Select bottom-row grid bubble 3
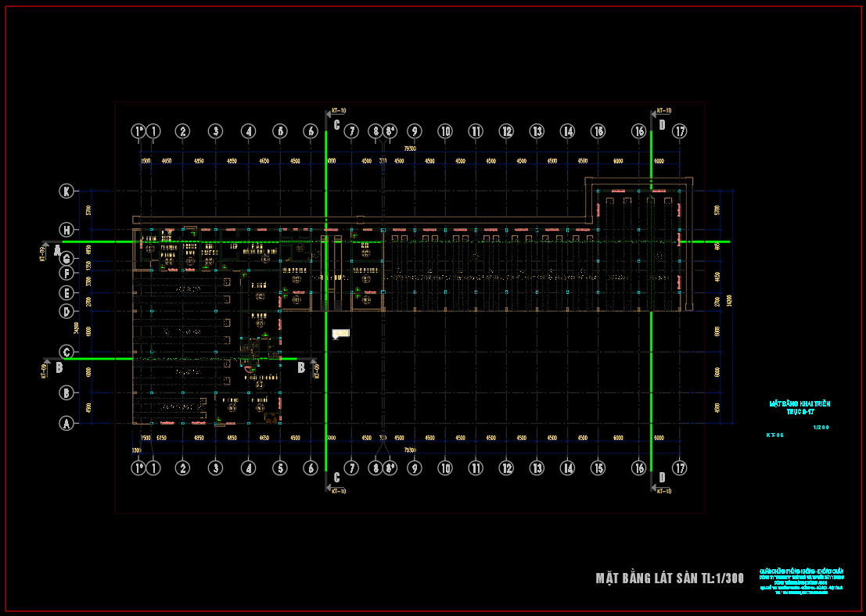Viewport: 866px width, 616px height. click(215, 468)
